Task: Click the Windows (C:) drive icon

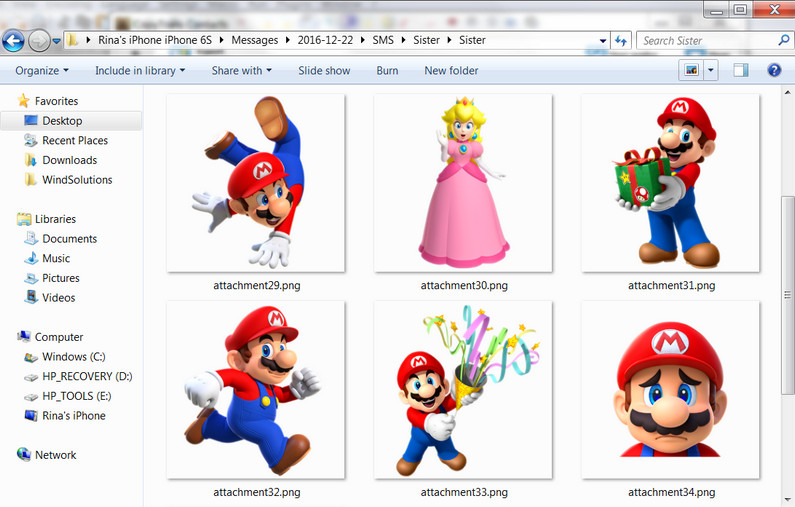Action: pos(31,357)
